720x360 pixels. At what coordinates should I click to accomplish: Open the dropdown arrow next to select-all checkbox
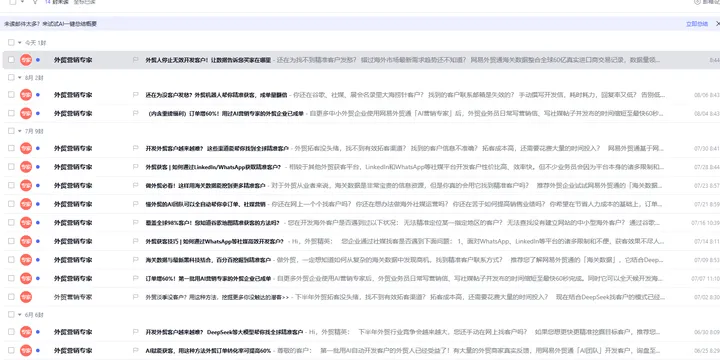[22, 2]
